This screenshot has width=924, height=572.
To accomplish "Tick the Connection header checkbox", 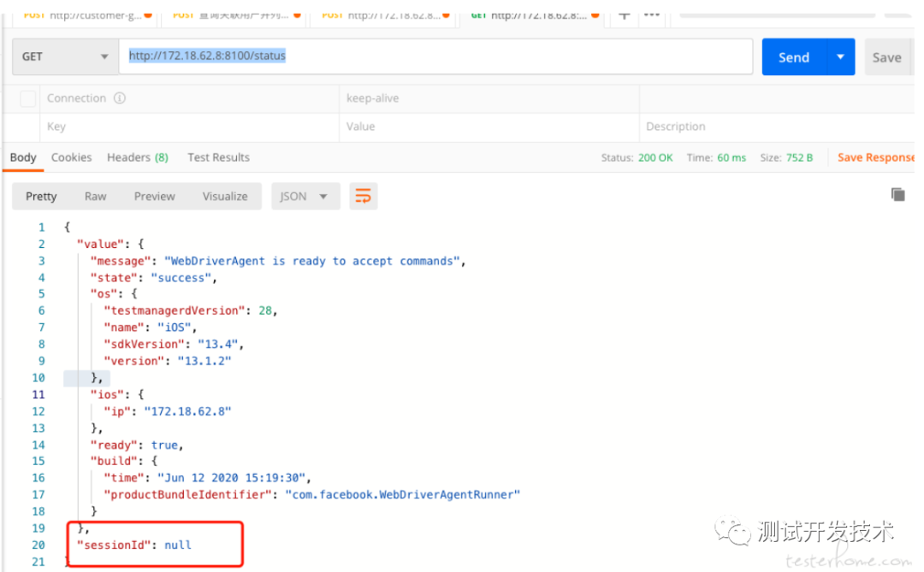I will point(27,98).
